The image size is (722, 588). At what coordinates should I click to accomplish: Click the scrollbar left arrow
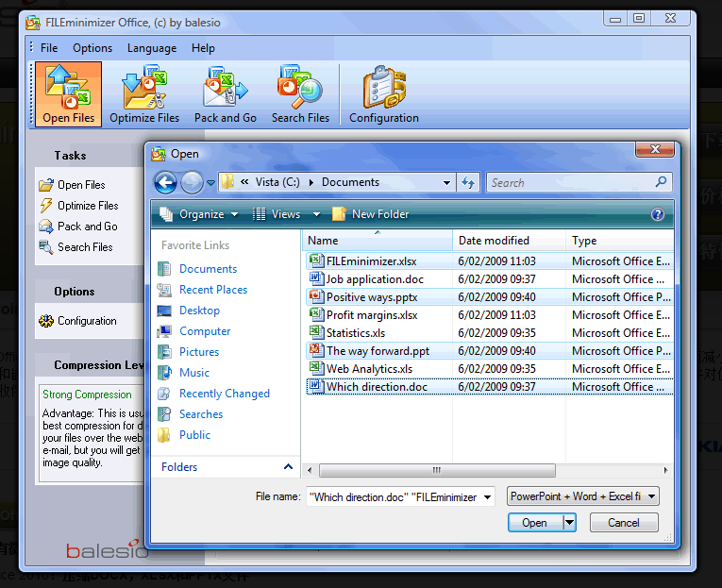[x=310, y=470]
